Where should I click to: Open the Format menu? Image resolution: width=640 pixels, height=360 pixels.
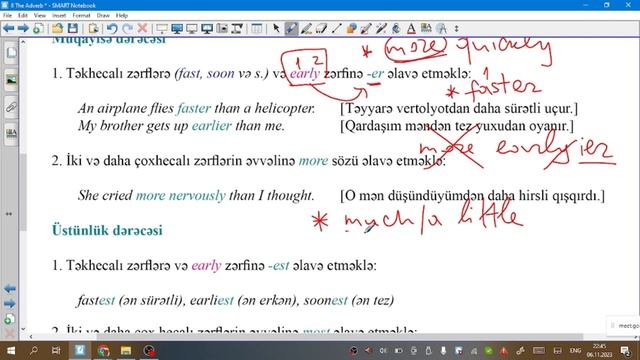[81, 16]
